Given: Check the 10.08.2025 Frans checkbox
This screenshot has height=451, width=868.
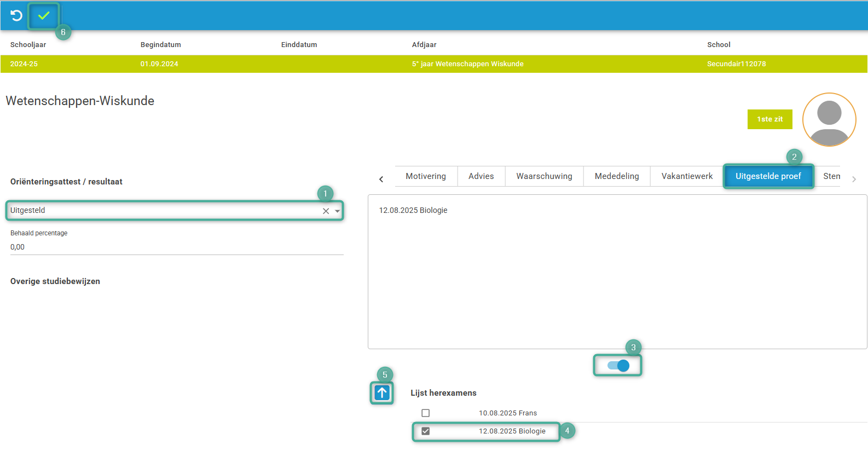Looking at the screenshot, I should [x=426, y=413].
